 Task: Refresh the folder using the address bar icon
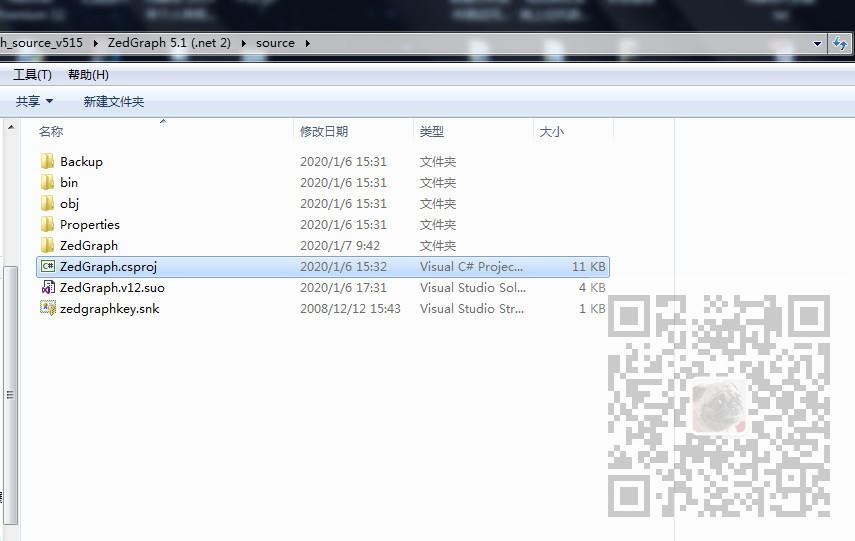(x=840, y=43)
